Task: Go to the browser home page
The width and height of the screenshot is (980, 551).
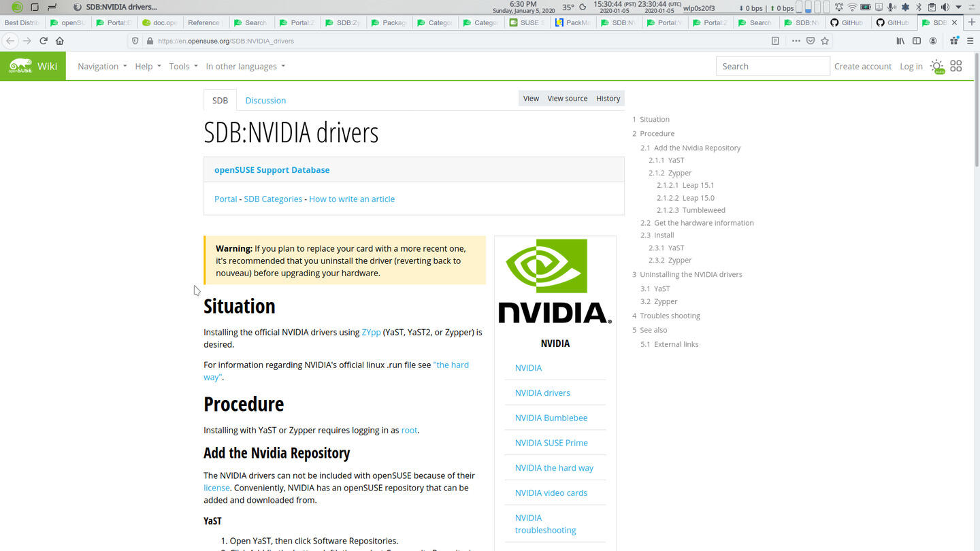Action: click(60, 41)
